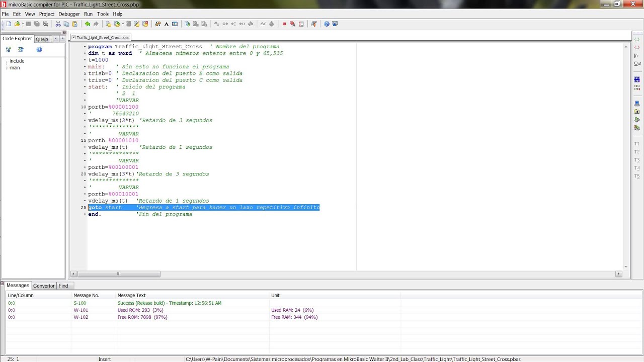Click the Redo arrow icon

coord(96,24)
